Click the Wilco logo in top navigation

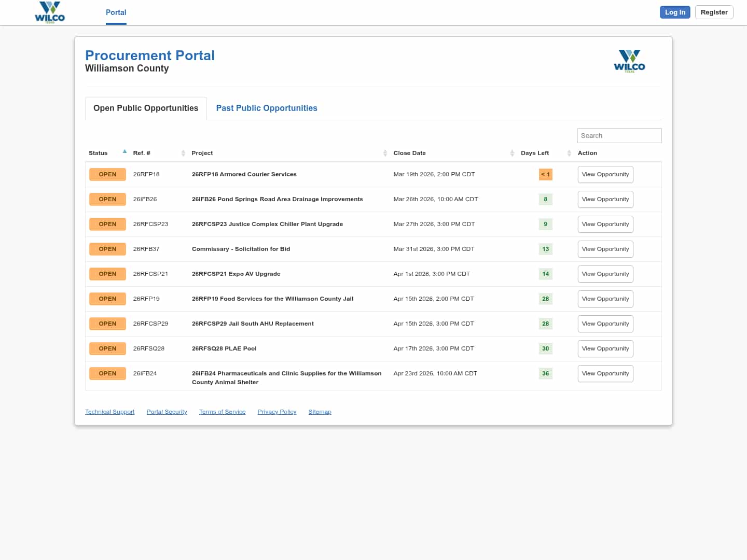coord(50,12)
